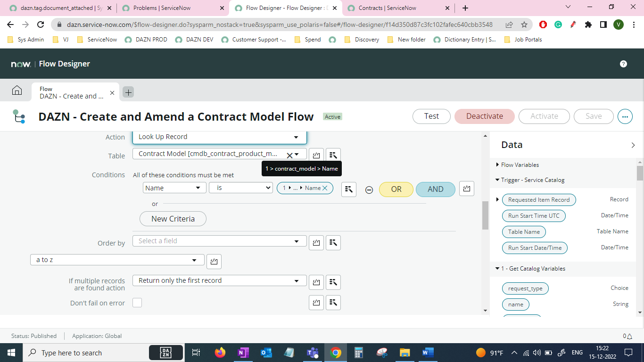Open Return only the first record dropdown
644x362 pixels.
(x=220, y=280)
